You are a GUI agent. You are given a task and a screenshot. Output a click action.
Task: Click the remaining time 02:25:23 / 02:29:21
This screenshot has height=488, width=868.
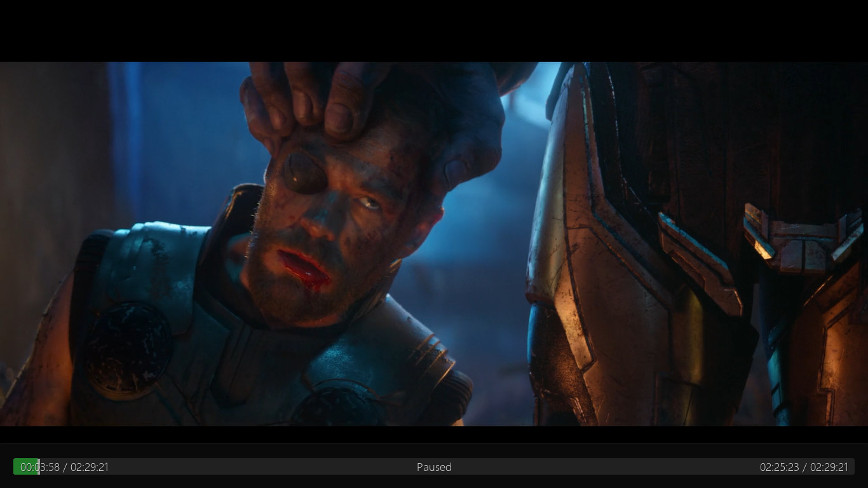tap(804, 467)
